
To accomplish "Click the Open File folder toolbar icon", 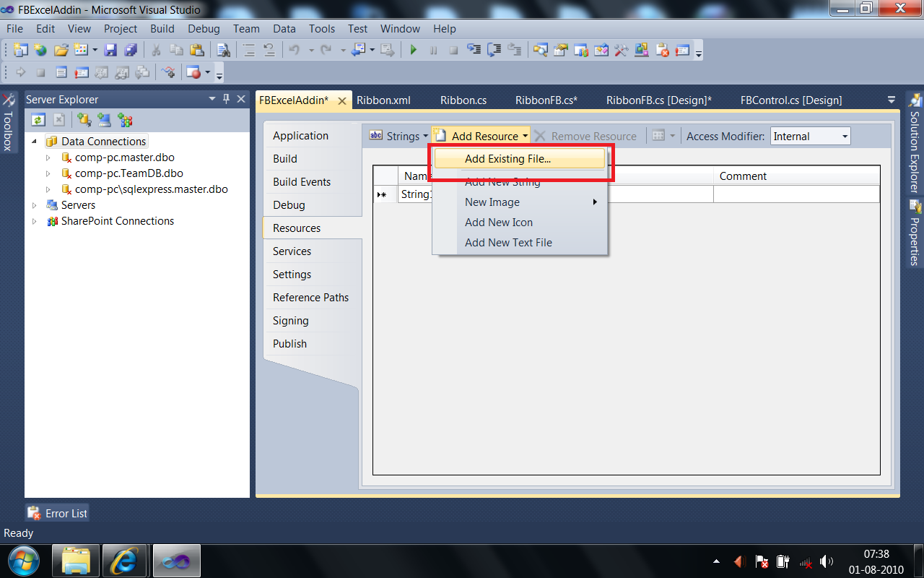I will pyautogui.click(x=61, y=50).
